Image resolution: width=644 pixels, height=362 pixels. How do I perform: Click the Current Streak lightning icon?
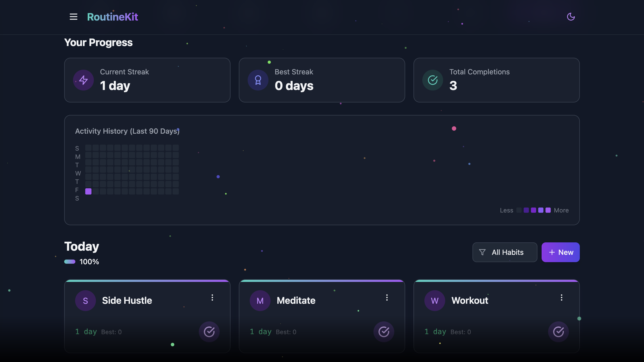pos(83,80)
